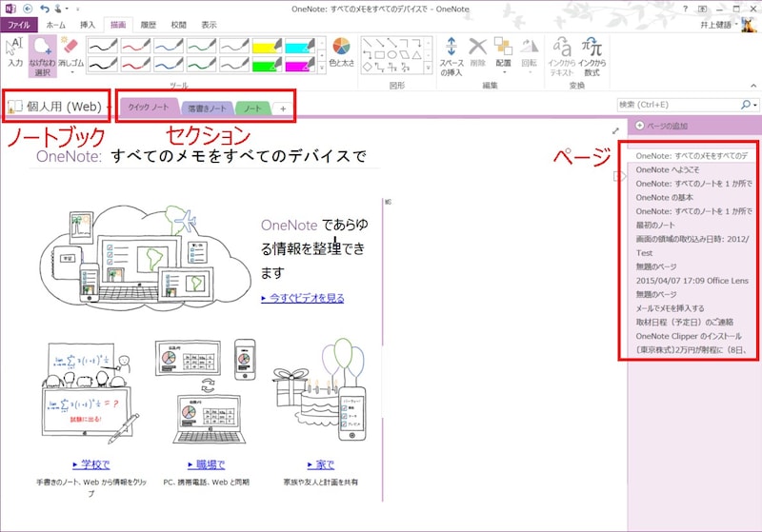Collapse the ribbon with chevron

pyautogui.click(x=753, y=86)
